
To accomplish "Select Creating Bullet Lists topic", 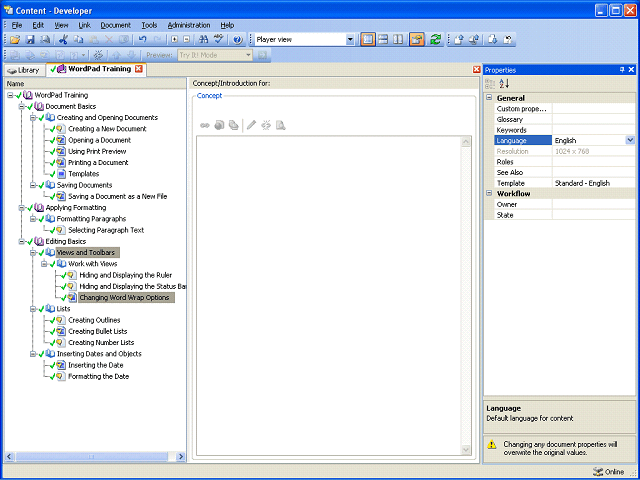I will click(98, 331).
